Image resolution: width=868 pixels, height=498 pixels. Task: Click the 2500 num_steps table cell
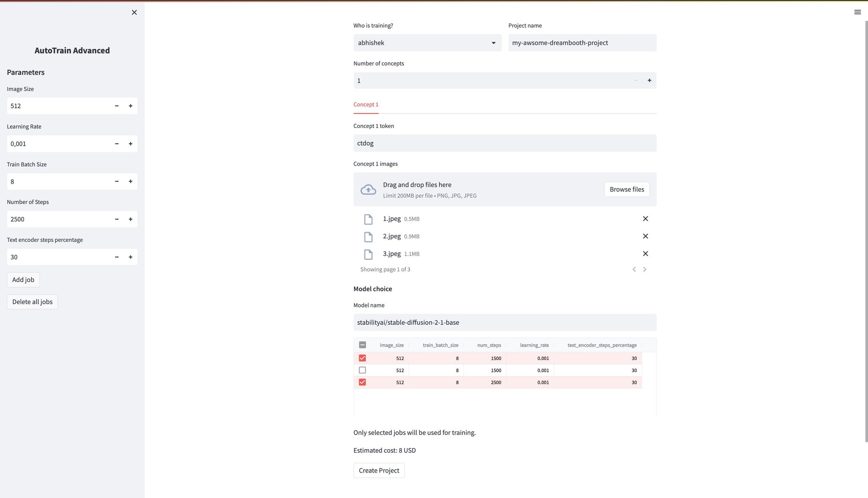coord(485,382)
